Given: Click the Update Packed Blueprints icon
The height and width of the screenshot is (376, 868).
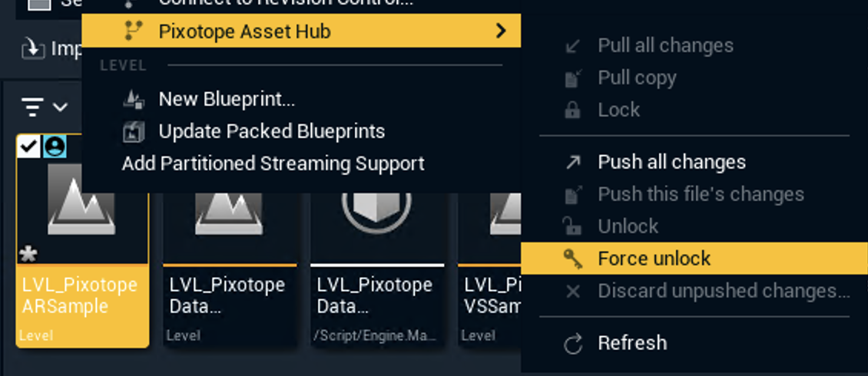Looking at the screenshot, I should (x=134, y=131).
